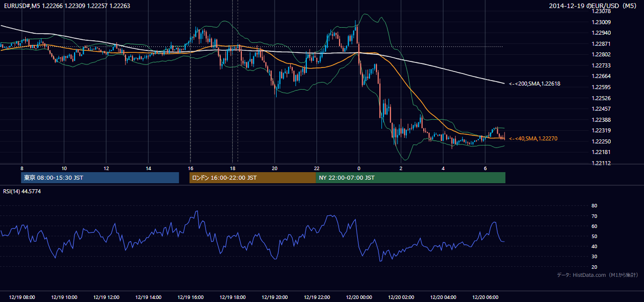Image resolution: width=644 pixels, height=302 pixels.
Task: Click price axis value 1.22940
Action: pos(601,33)
